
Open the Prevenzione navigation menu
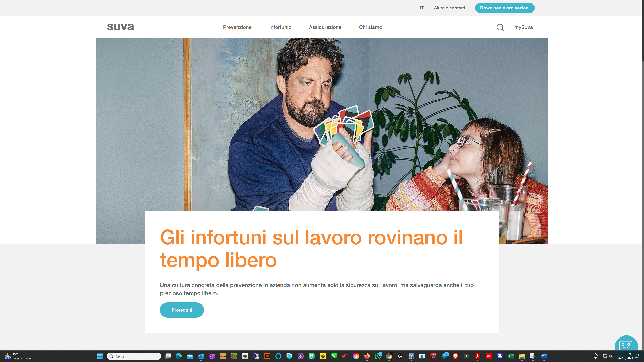click(237, 27)
